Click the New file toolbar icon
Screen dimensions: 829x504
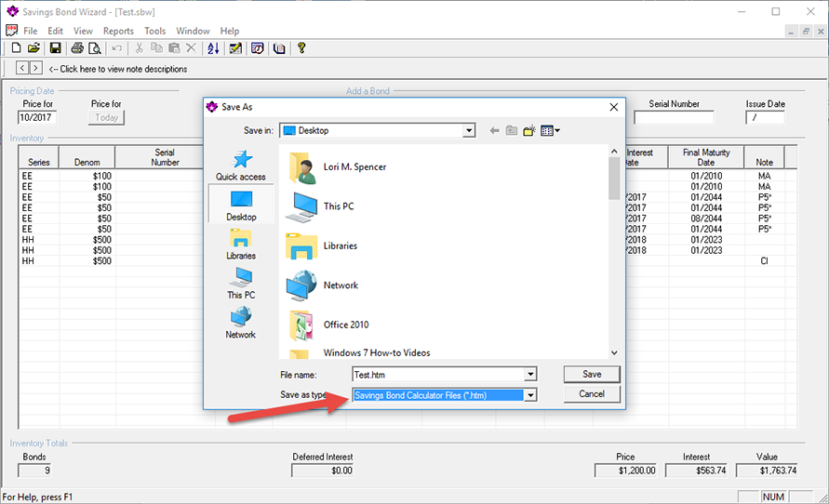16,48
